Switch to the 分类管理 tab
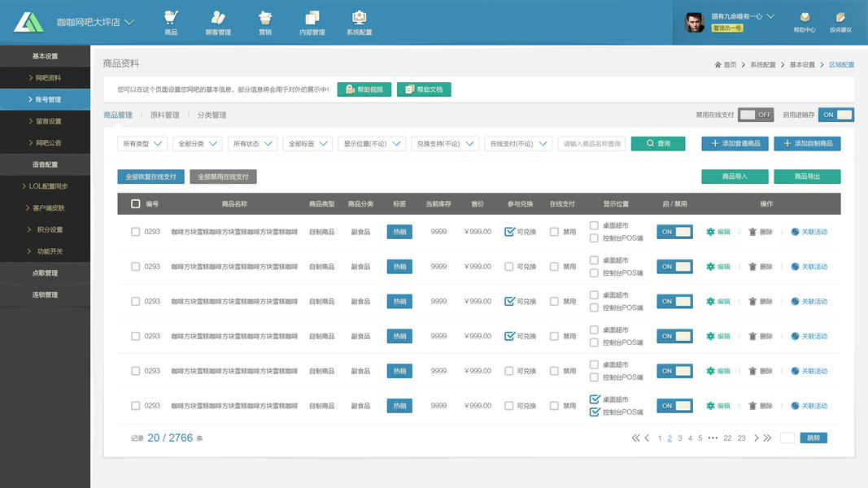Image resolution: width=868 pixels, height=488 pixels. point(212,115)
